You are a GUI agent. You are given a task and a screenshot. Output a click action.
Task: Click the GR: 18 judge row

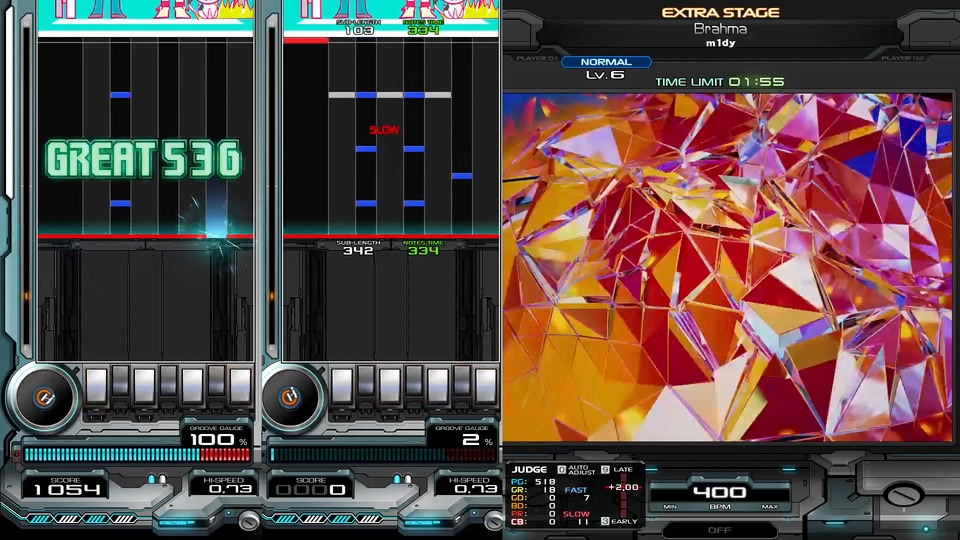[533, 490]
